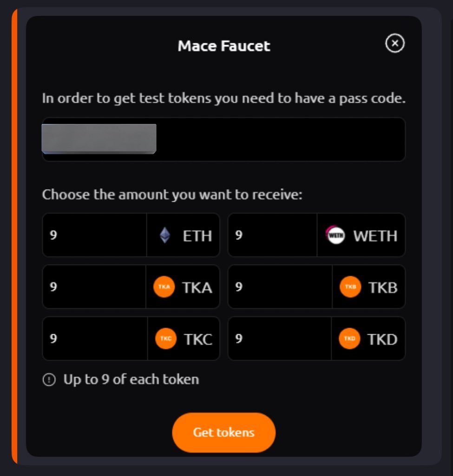Viewport: 453px width, 476px height.
Task: Click the Ethereum diamond icon
Action: (165, 236)
